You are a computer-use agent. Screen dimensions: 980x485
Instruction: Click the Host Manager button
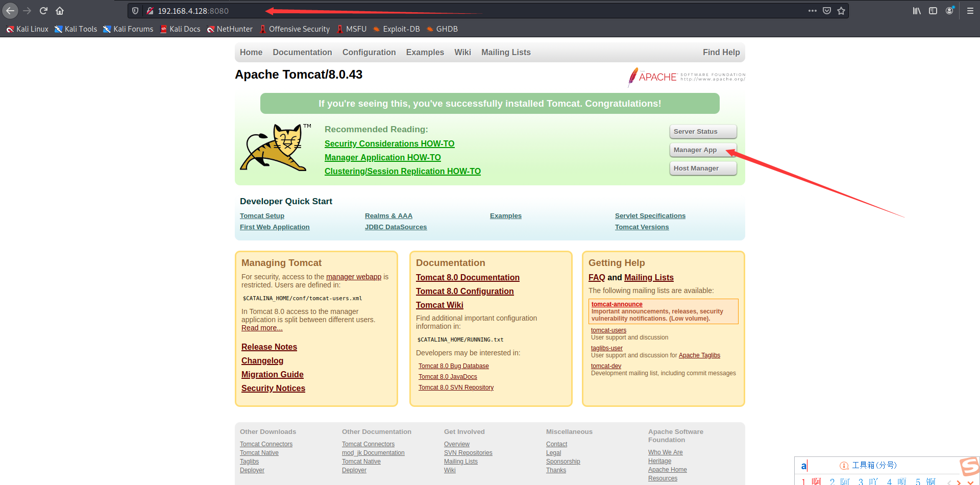point(703,168)
